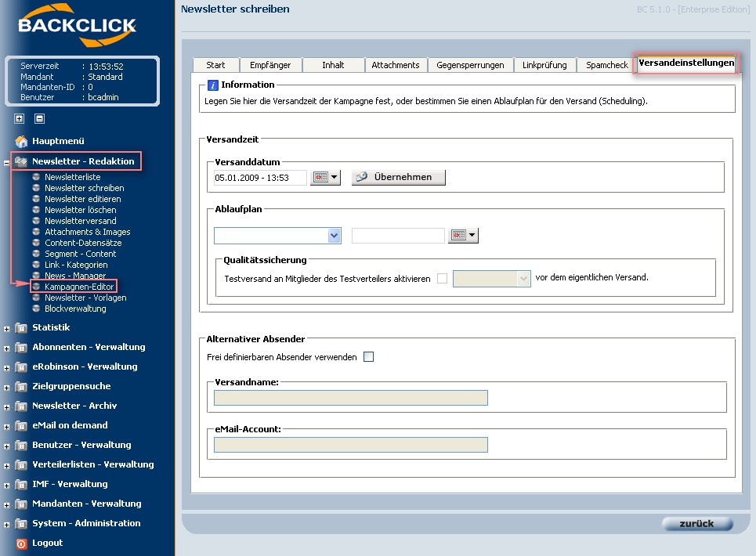Open Attachments & Images link
The image size is (756, 556).
[87, 232]
